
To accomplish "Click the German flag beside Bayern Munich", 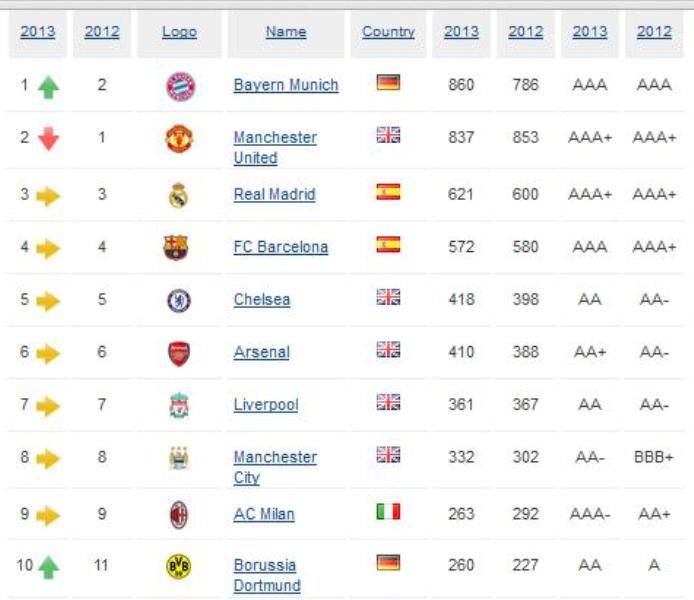I will (x=388, y=82).
